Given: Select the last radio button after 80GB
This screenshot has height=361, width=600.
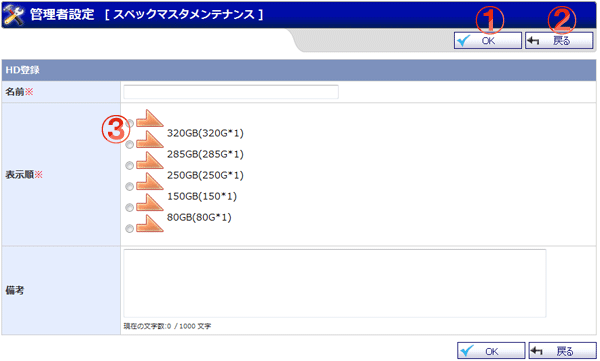Looking at the screenshot, I should [130, 229].
